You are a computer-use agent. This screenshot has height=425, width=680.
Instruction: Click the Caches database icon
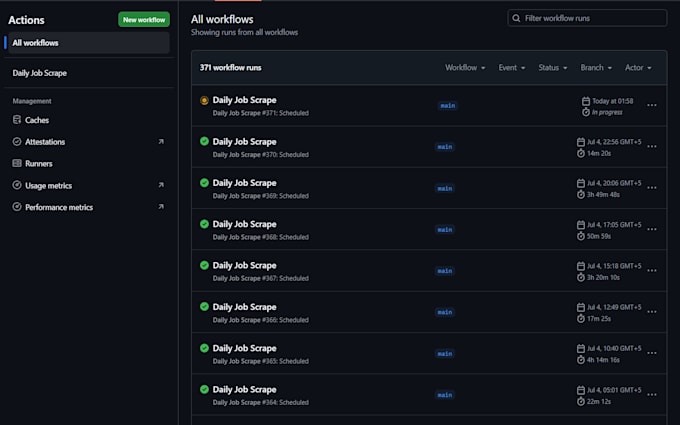17,120
